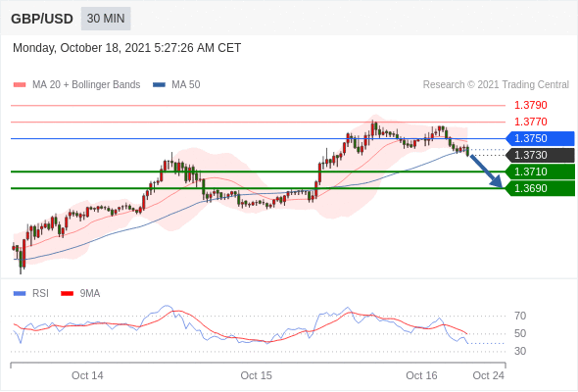Screen dimensions: 578x392
Task: Click the Oct 14 date axis label
Action: click(x=87, y=375)
